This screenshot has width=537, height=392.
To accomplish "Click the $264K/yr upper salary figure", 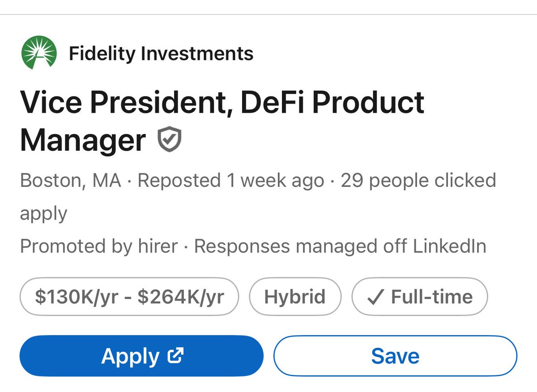I will pos(181,297).
